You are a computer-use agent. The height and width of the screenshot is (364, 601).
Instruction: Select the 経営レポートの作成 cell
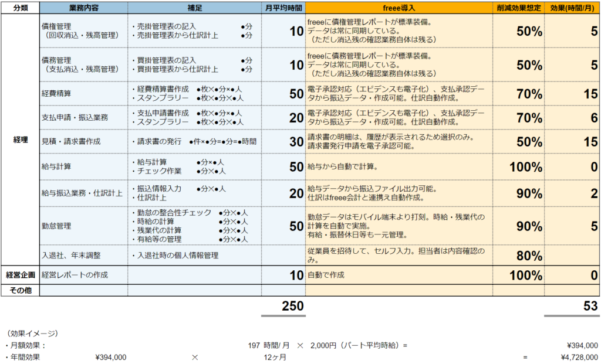point(83,274)
